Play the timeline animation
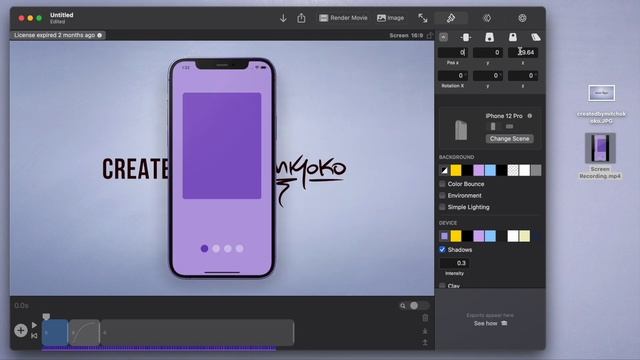 34,325
